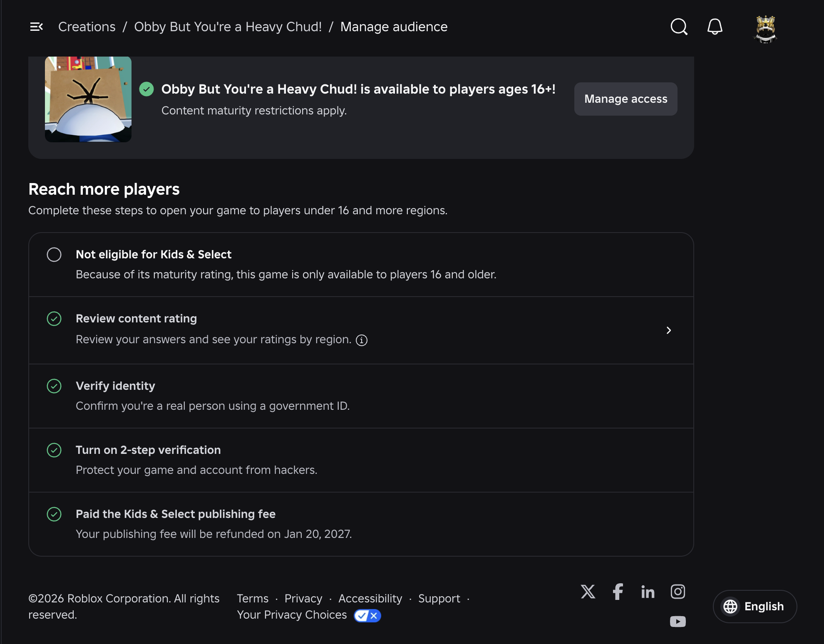Open the Privacy footer link
The height and width of the screenshot is (644, 824).
tap(303, 598)
